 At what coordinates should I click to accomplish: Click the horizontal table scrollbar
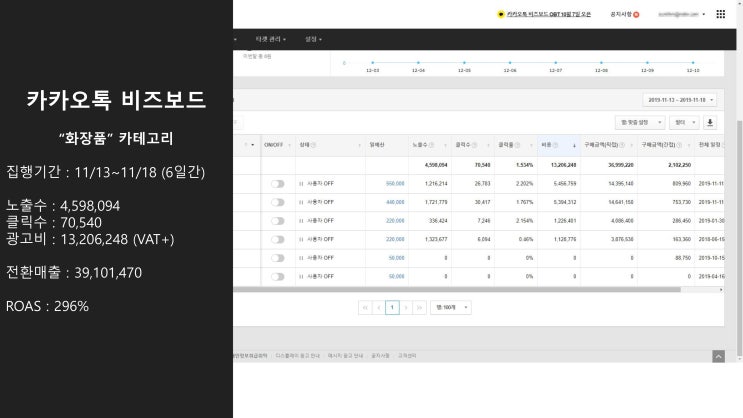[x=457, y=290]
